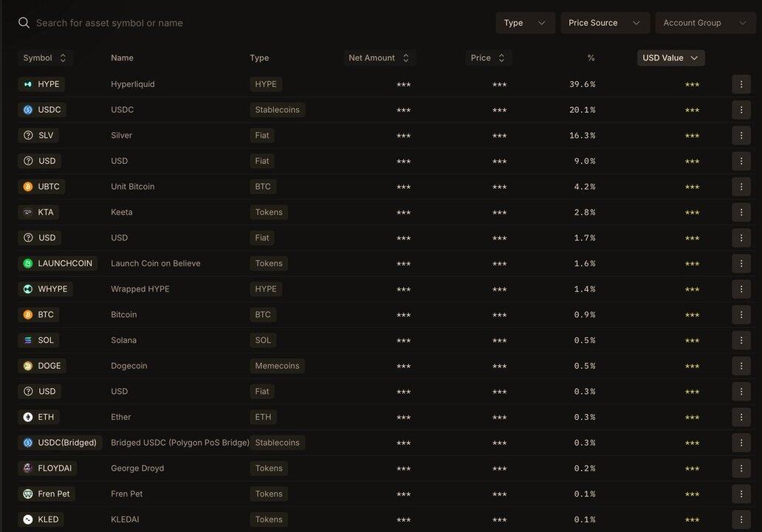This screenshot has width=762, height=532.
Task: Open the three-dot menu for USDC row
Action: 741,110
